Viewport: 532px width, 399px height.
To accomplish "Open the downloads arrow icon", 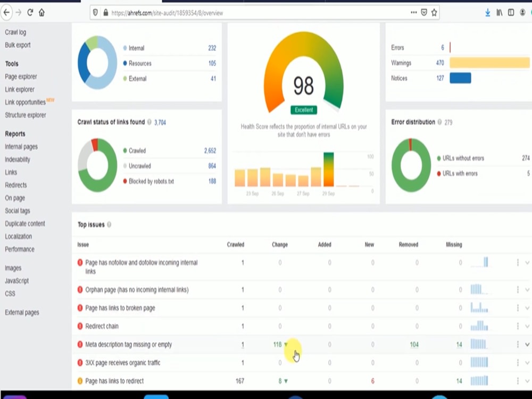I will tap(487, 13).
